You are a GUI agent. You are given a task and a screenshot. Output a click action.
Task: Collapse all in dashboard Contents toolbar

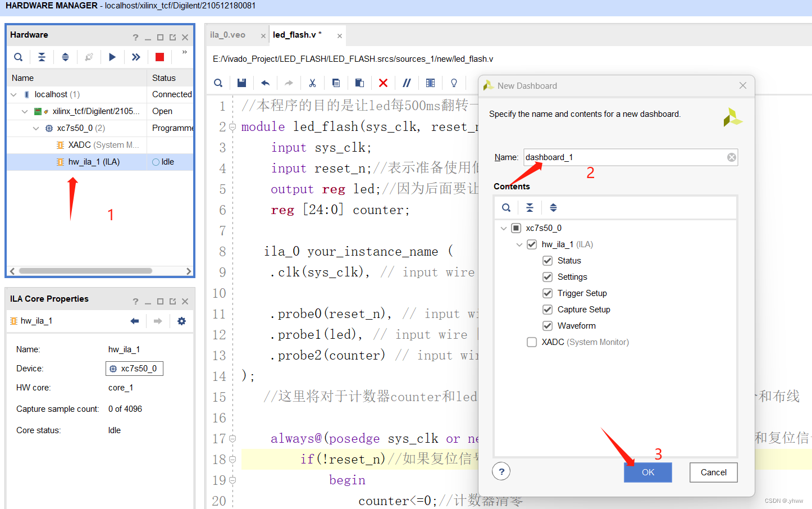coord(530,208)
